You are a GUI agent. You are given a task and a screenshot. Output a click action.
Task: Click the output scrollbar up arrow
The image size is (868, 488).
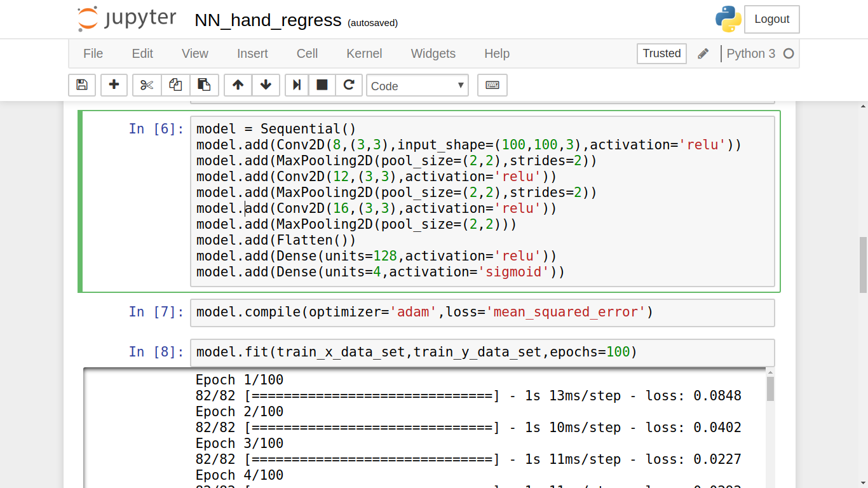point(771,372)
